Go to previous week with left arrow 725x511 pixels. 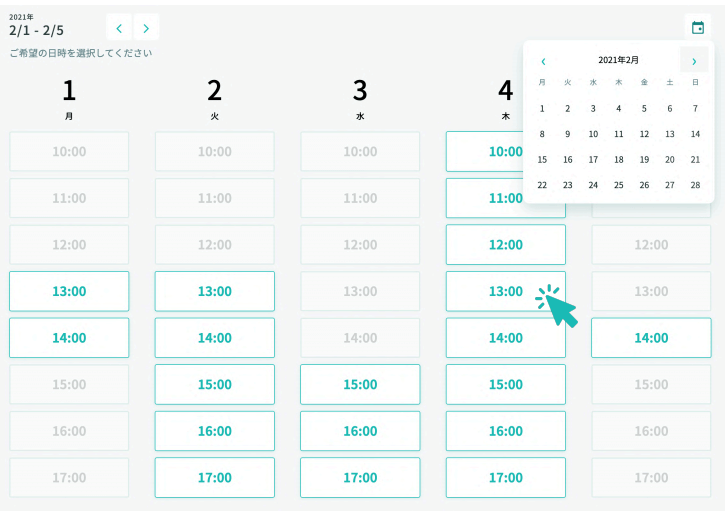119,27
